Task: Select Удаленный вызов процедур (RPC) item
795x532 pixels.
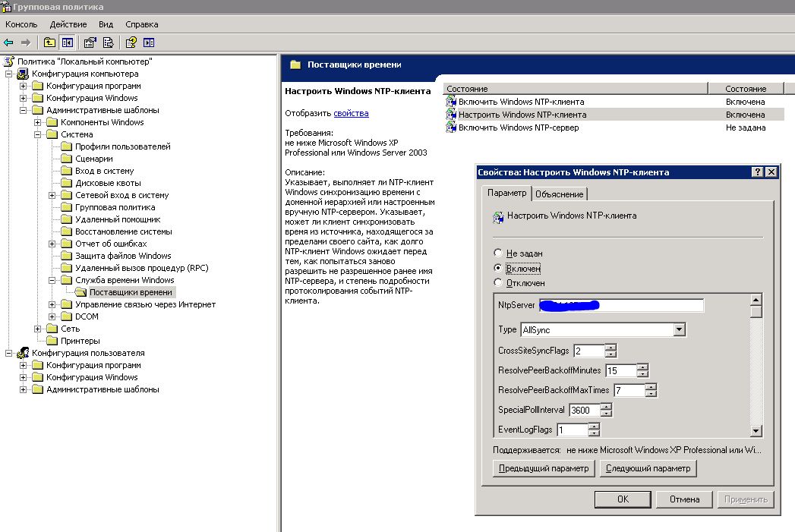Action: pos(142,268)
